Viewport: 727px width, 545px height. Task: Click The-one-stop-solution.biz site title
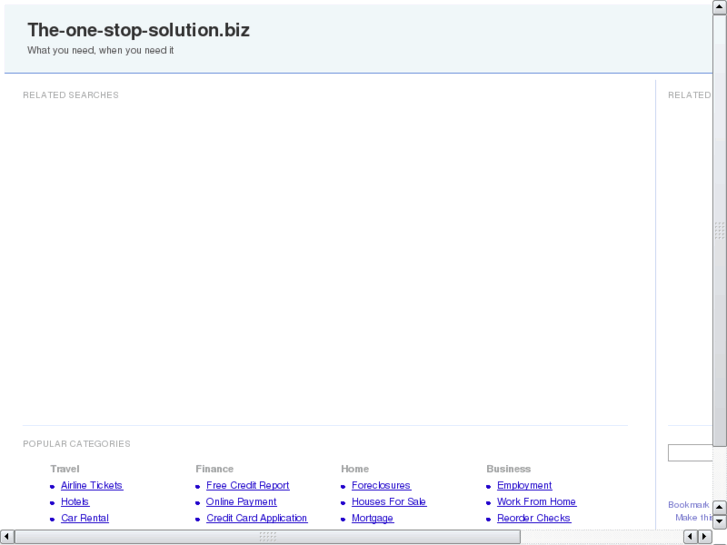[139, 30]
